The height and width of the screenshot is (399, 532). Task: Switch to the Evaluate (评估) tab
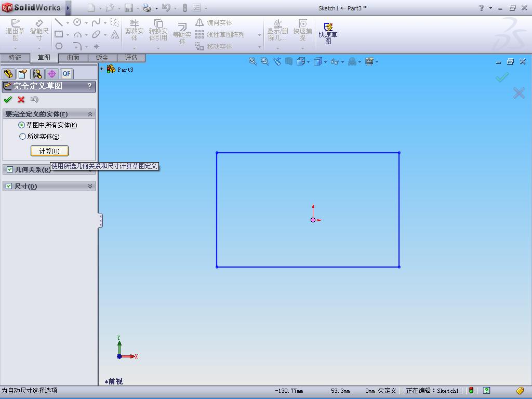tap(131, 57)
